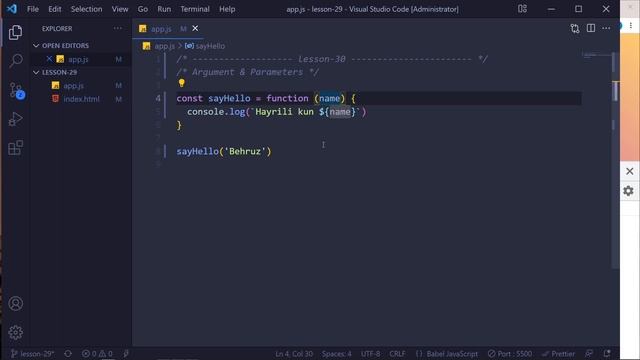The height and width of the screenshot is (360, 640).
Task: Open Run and Debug view
Action: (16, 119)
